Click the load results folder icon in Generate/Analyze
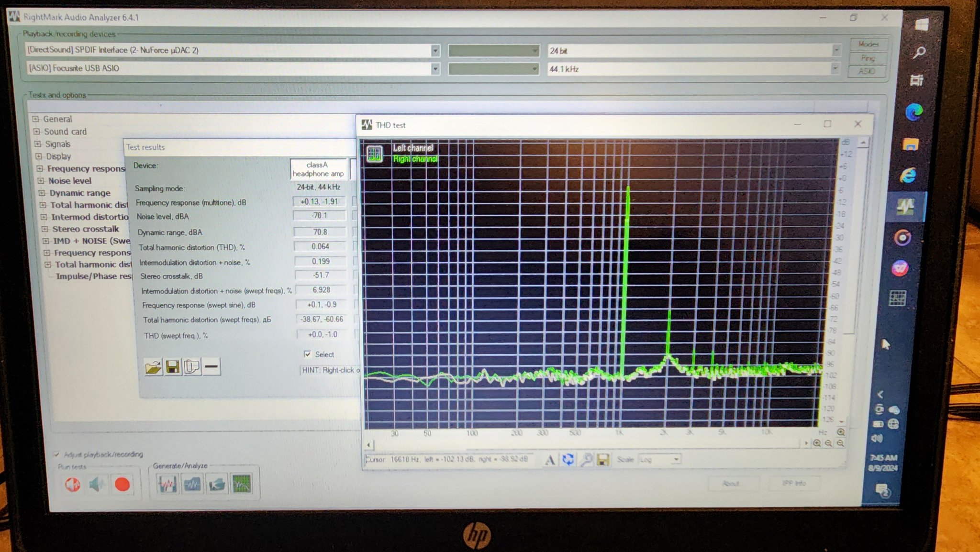The image size is (980, 552). pos(217,484)
